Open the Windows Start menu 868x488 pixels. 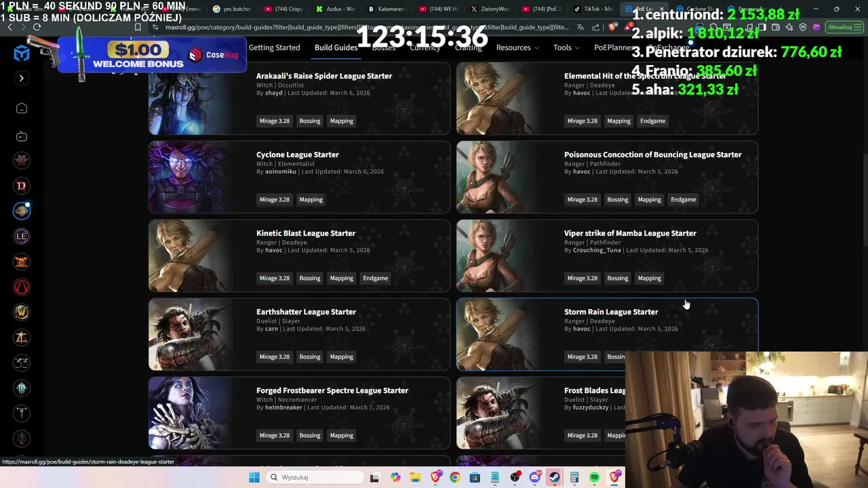(x=254, y=477)
